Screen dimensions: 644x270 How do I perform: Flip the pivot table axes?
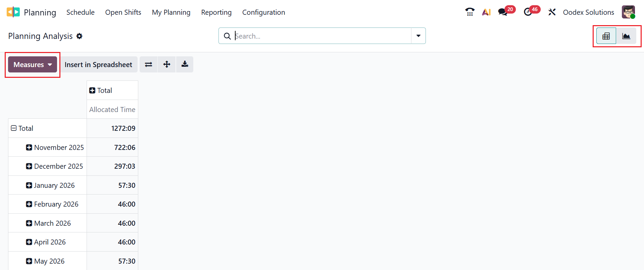click(x=148, y=64)
